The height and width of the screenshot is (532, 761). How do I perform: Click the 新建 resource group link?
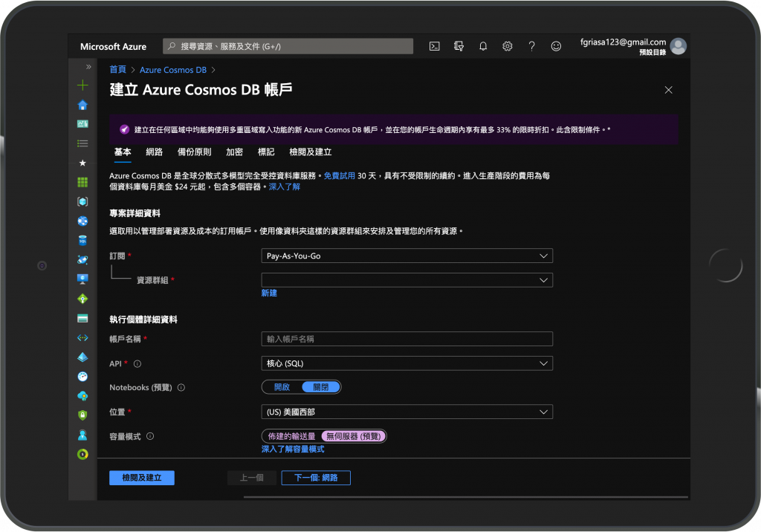269,293
